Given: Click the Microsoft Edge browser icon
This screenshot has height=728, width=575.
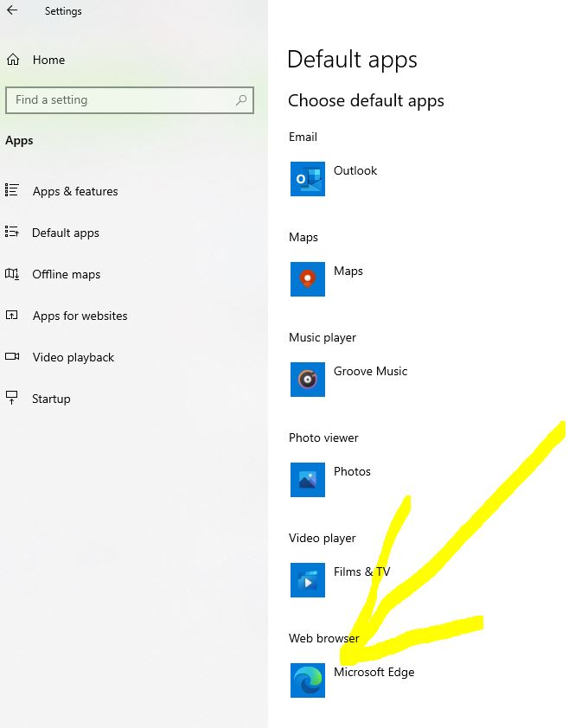Looking at the screenshot, I should tap(308, 680).
